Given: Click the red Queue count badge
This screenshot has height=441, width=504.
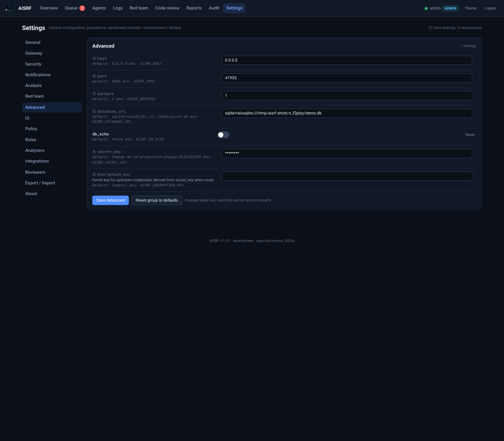Looking at the screenshot, I should 82,8.
